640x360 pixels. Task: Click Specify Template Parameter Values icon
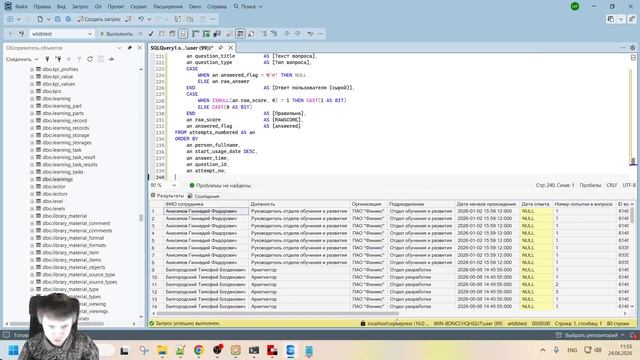tap(311, 34)
